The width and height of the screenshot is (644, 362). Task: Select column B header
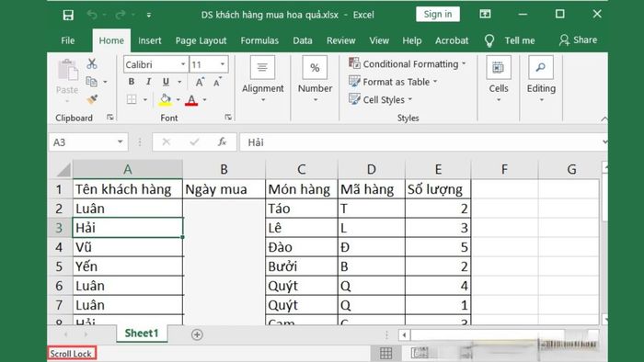click(x=224, y=169)
